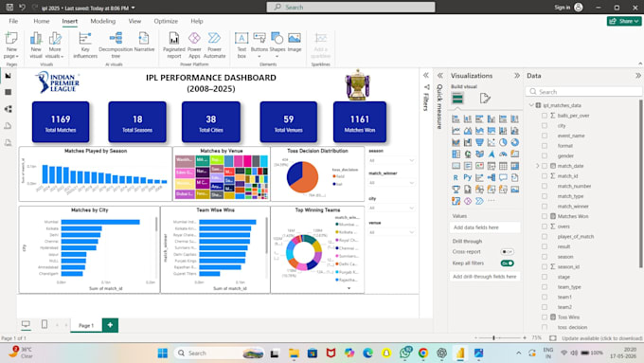
Task: Check the event_name field checkbox
Action: 545,136
